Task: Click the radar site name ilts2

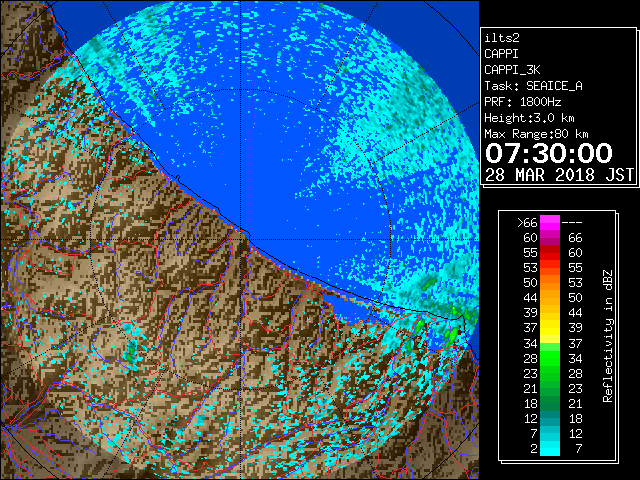Action: [x=502, y=38]
